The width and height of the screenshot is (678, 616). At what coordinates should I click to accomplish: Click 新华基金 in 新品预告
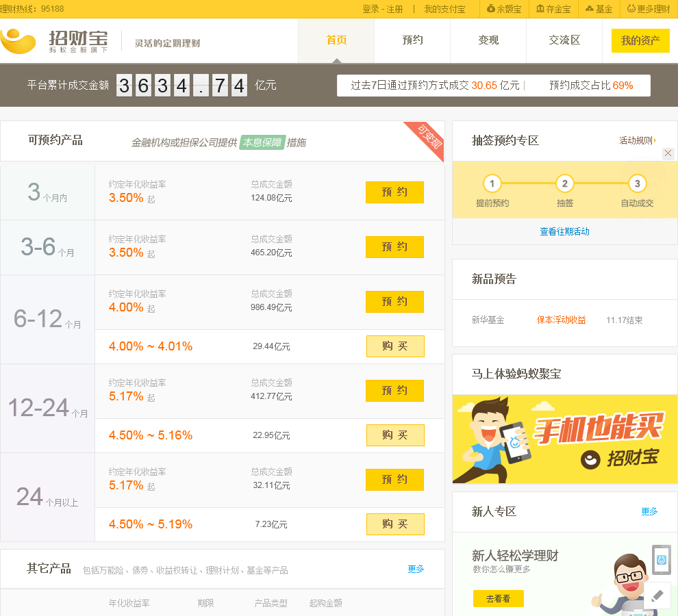[x=488, y=320]
